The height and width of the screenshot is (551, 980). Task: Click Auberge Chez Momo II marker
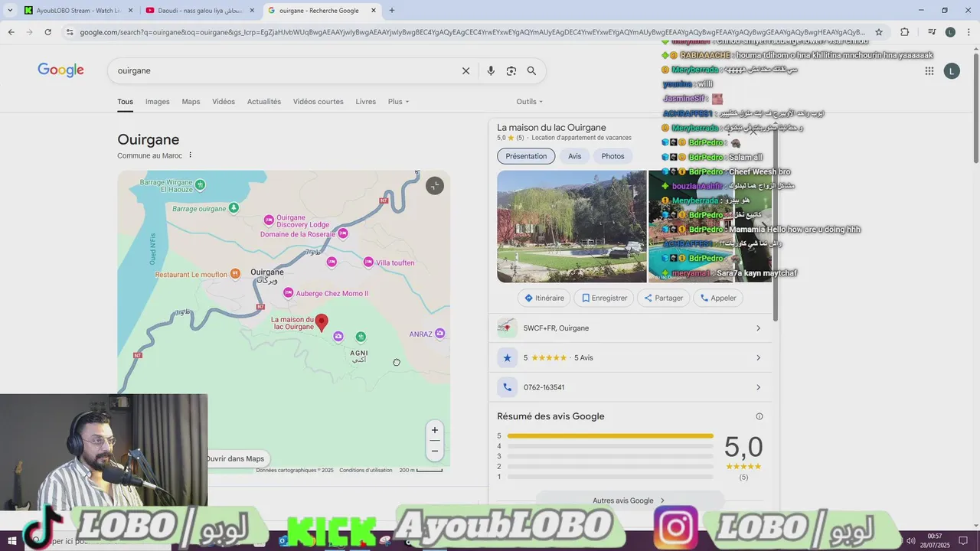pos(288,293)
